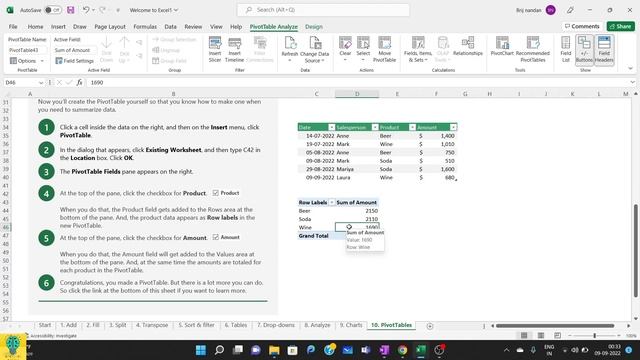Collapse the ribbon with the chevron

(631, 69)
